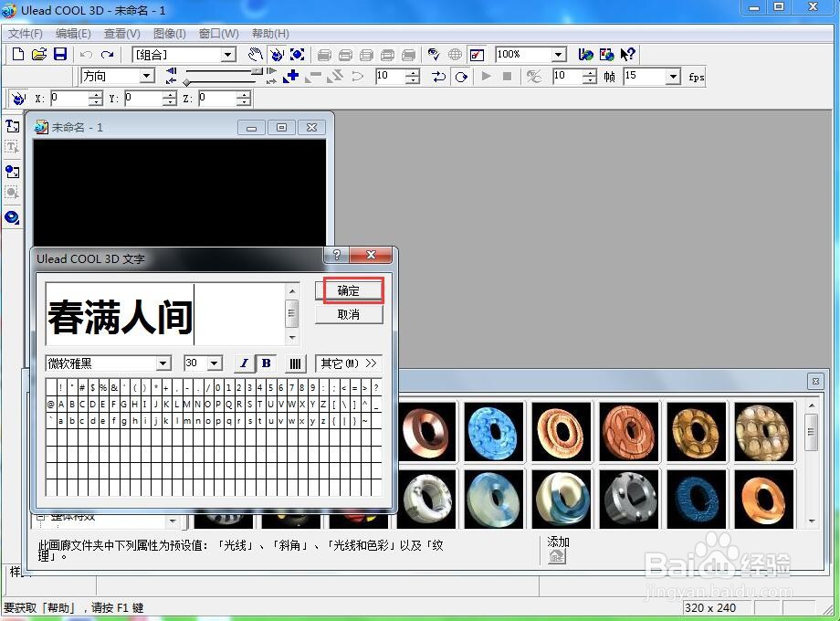Click the Insert Geometric Object tool

coord(12,217)
